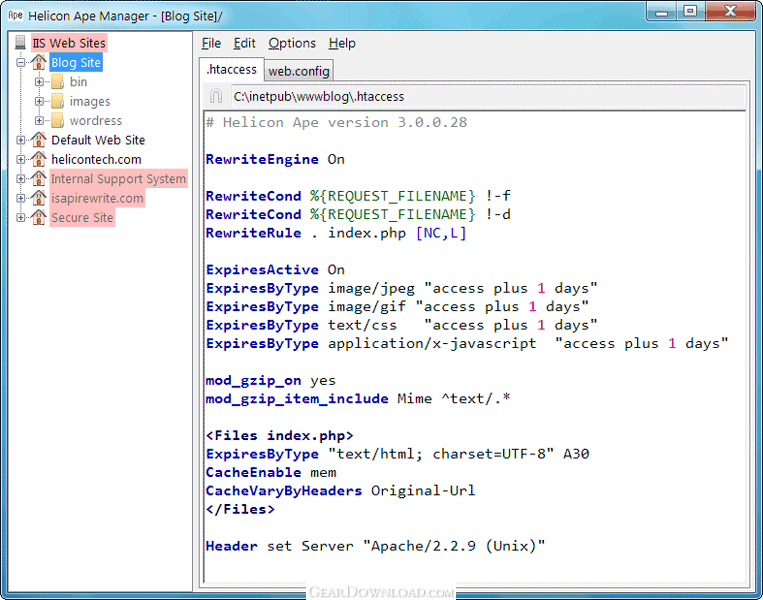Click RewriteCond line ending with !-d
Viewport: 763px width, 600px height.
(x=358, y=215)
